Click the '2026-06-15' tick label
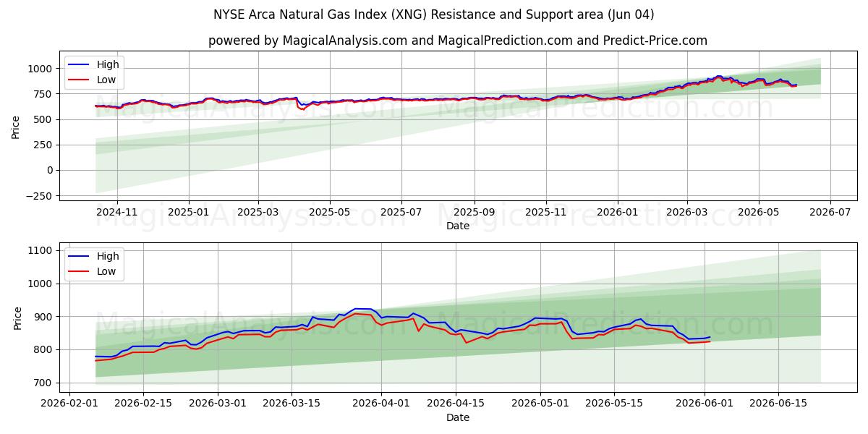Image resolution: width=868 pixels, height=434 pixels. coord(777,404)
